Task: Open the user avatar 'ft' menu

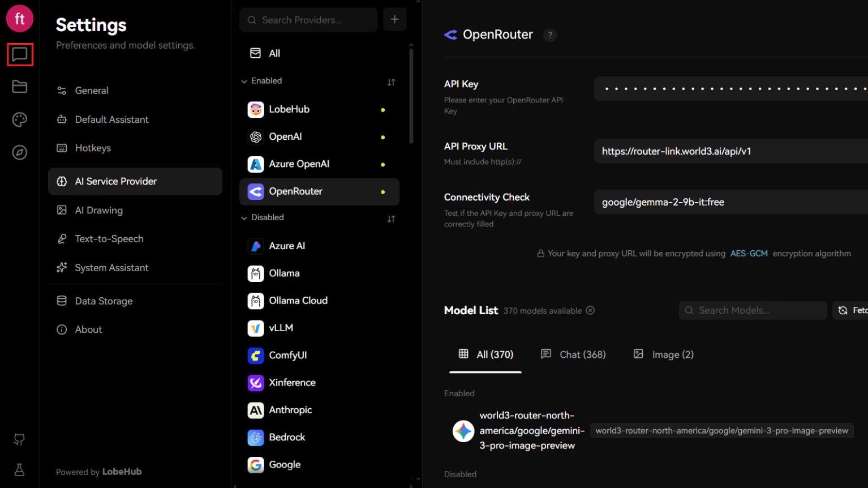Action: 20,19
